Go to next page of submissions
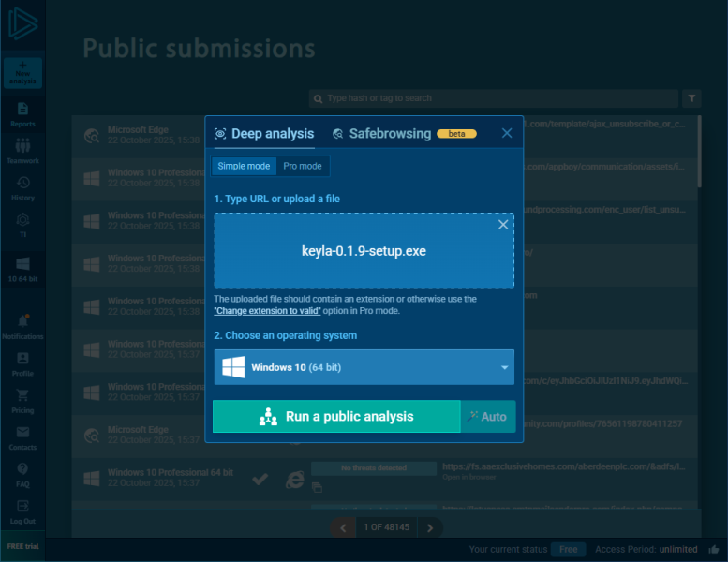 pyautogui.click(x=430, y=528)
